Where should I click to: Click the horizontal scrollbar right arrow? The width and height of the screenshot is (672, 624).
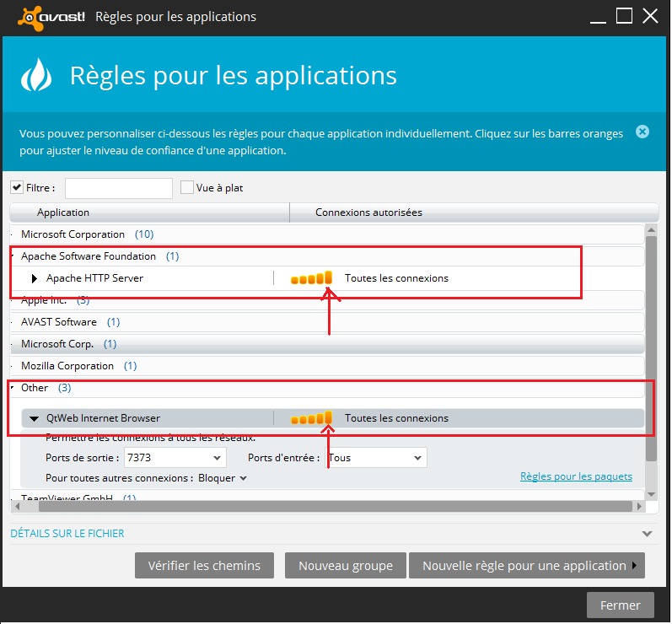tap(639, 506)
